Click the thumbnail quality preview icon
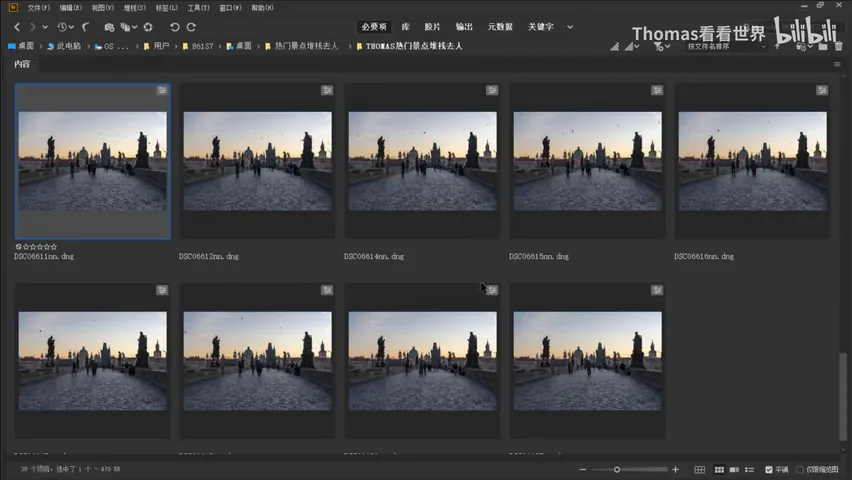 (615, 47)
